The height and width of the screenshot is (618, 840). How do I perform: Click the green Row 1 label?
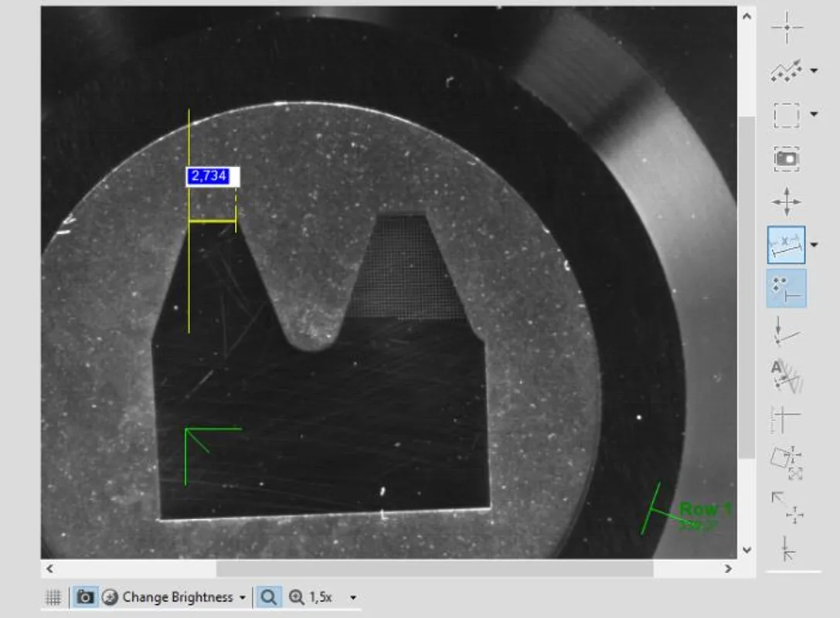click(706, 509)
